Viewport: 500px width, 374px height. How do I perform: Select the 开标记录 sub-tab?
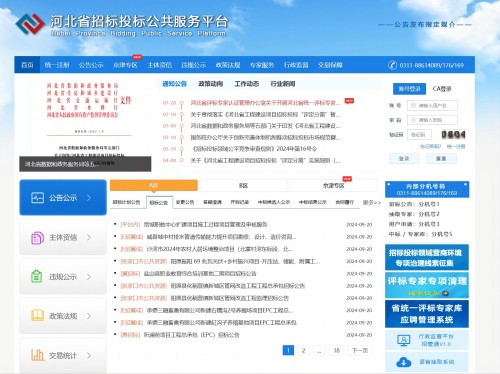click(240, 202)
